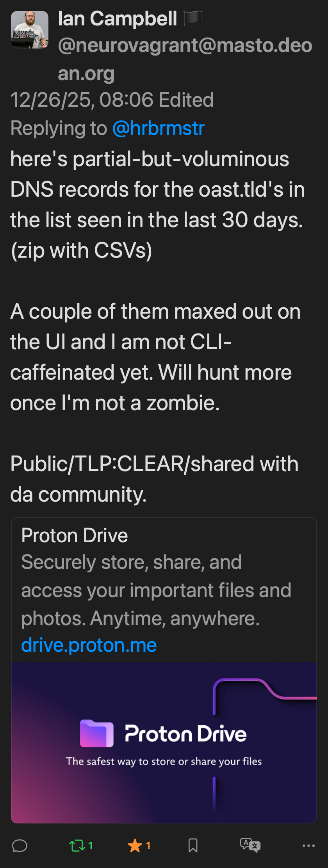Toggle bookmark for this post
Image resolution: width=328 pixels, height=868 pixels.
[x=193, y=846]
